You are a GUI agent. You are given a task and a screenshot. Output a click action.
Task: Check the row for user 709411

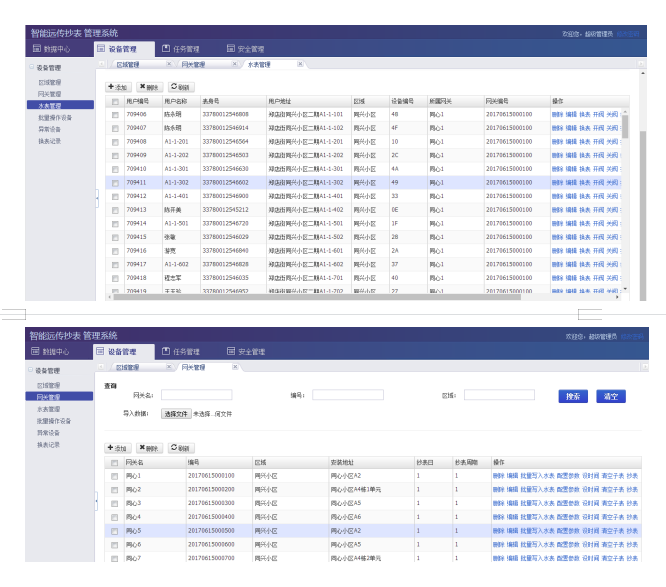(x=115, y=183)
